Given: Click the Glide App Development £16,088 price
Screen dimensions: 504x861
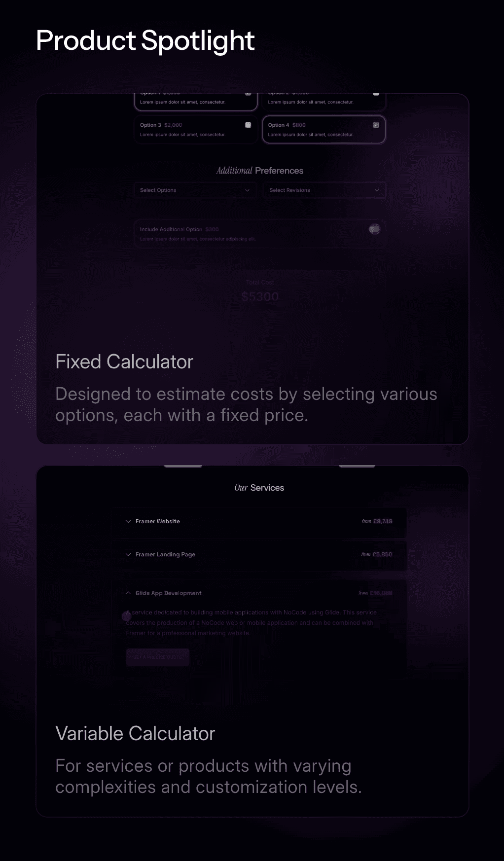Looking at the screenshot, I should (x=381, y=593).
